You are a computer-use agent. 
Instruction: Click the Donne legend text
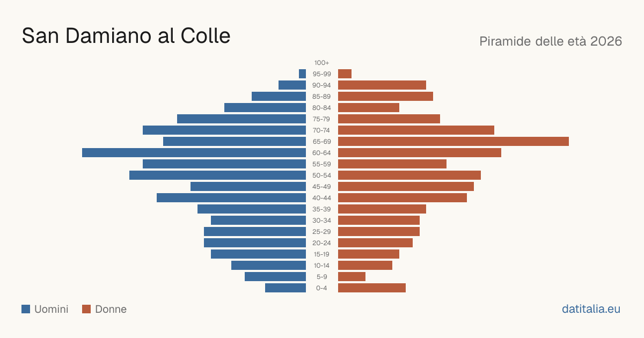(111, 309)
